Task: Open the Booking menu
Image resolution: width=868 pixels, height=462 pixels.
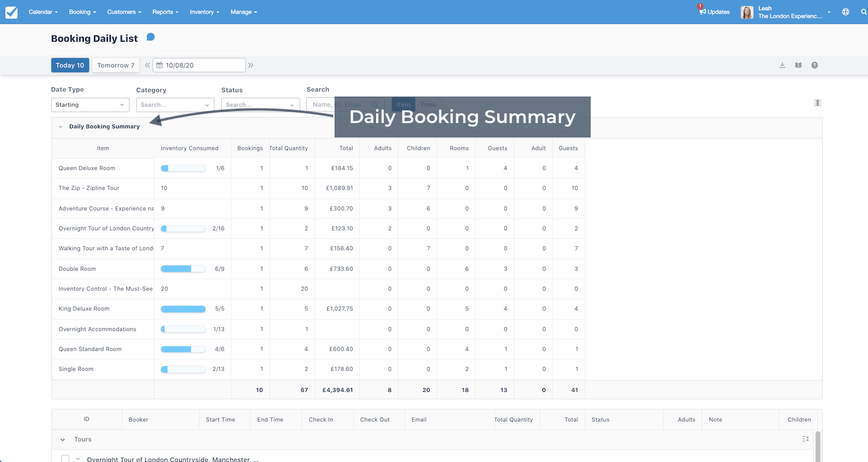Action: pos(83,12)
